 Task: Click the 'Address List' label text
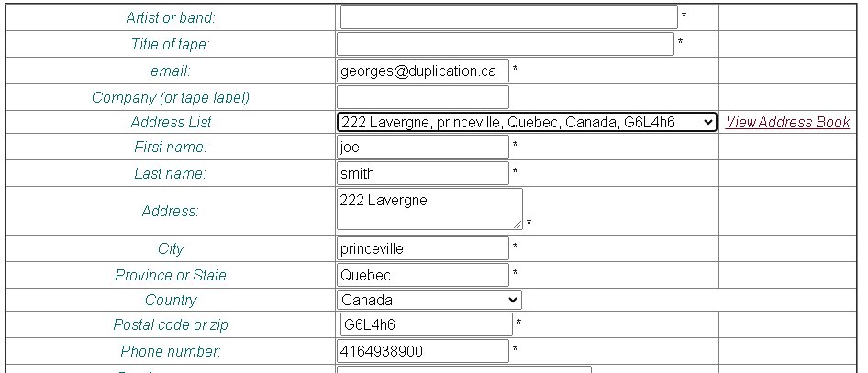[x=171, y=122]
